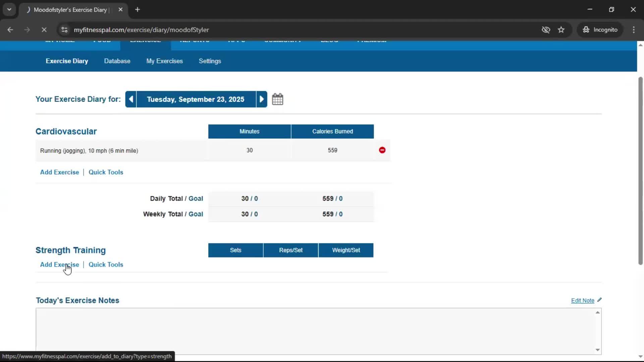Image resolution: width=644 pixels, height=362 pixels.
Task: Switch to Exercise Diary sub-tab
Action: click(x=67, y=61)
